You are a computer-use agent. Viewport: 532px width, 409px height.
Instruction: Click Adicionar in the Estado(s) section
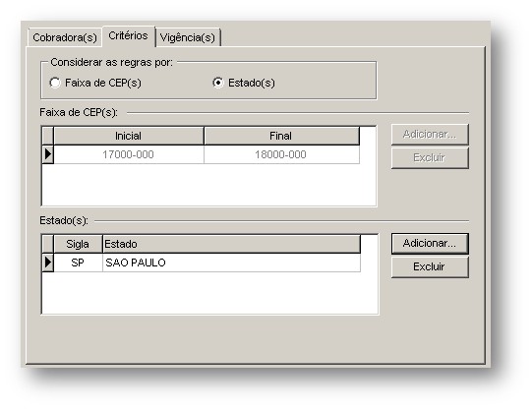pos(430,243)
